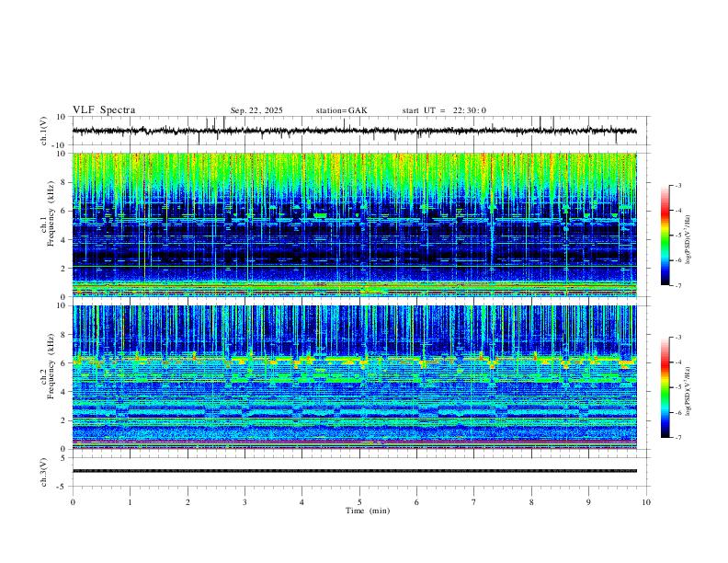This screenshot has height=563, width=728.
Task: Click the "-3" tick on upper colorbar
Action: click(x=678, y=185)
